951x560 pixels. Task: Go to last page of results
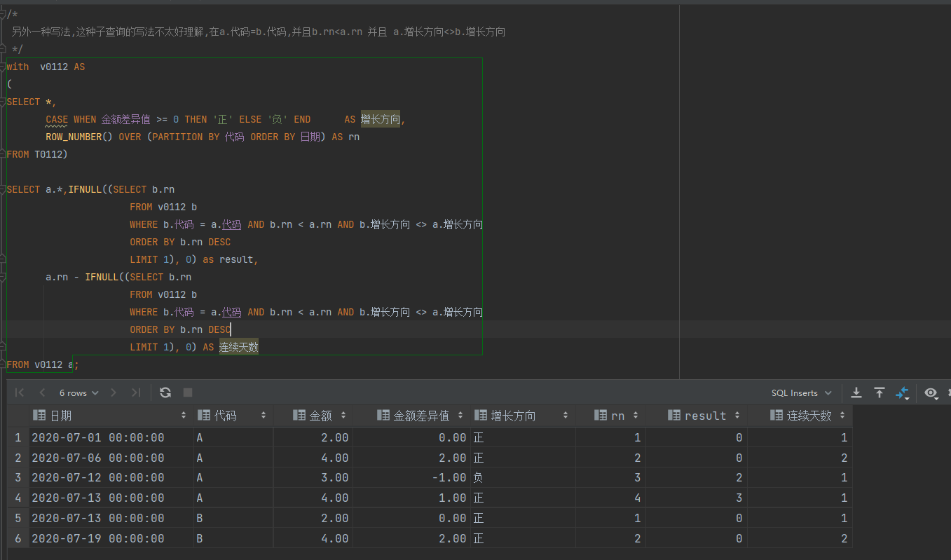click(136, 392)
